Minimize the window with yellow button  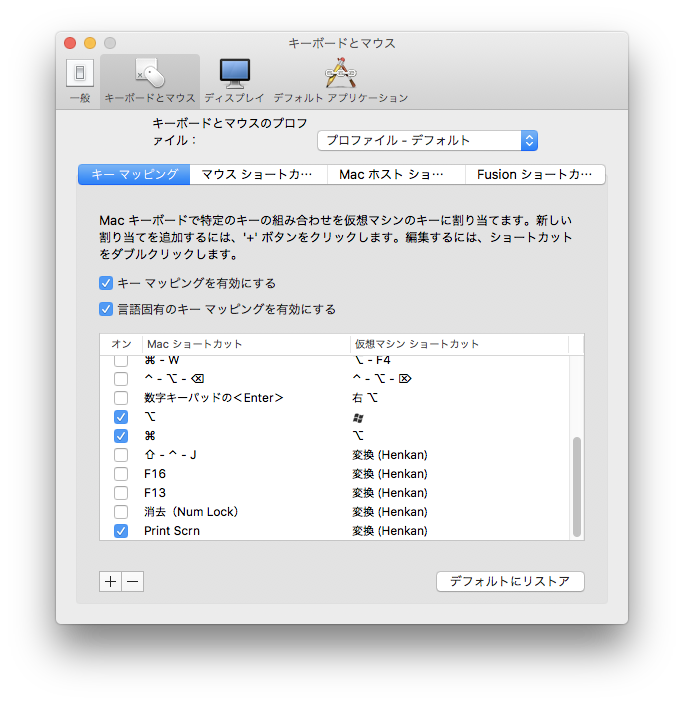tap(90, 43)
